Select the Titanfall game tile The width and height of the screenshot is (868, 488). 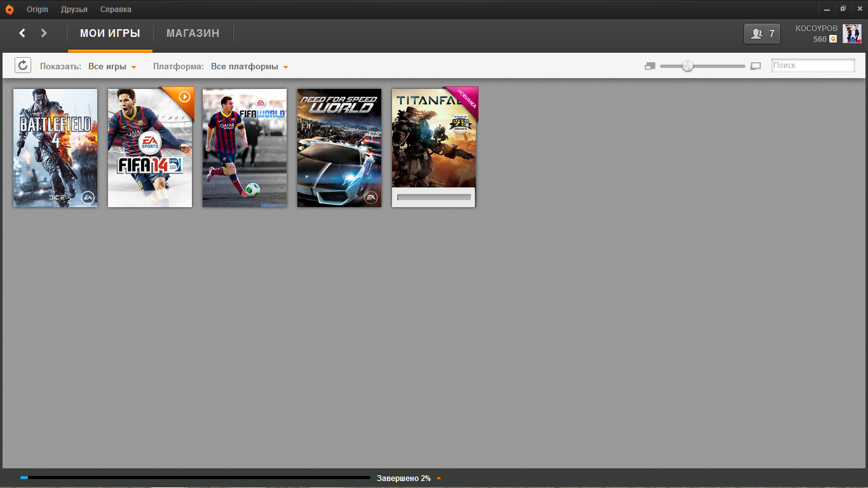point(433,147)
